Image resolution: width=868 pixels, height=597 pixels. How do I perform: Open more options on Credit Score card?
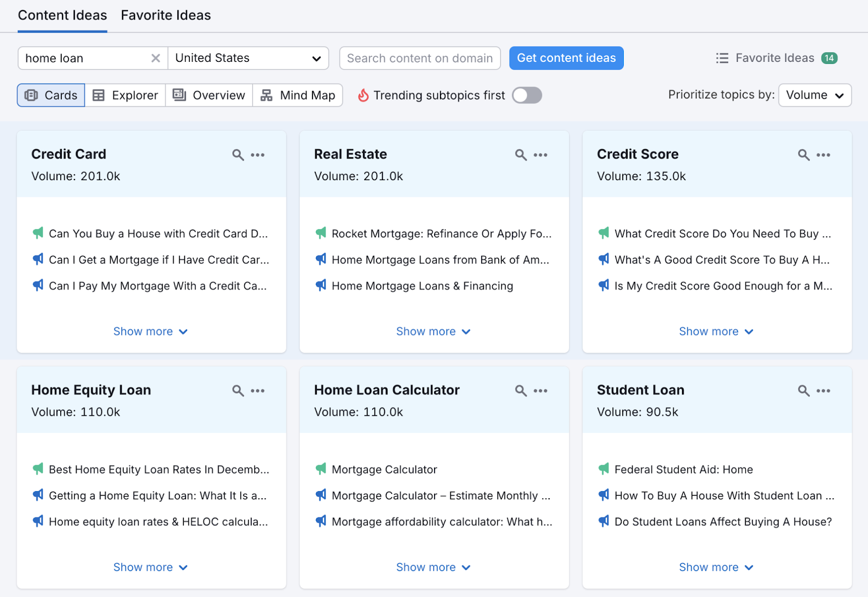coord(824,155)
